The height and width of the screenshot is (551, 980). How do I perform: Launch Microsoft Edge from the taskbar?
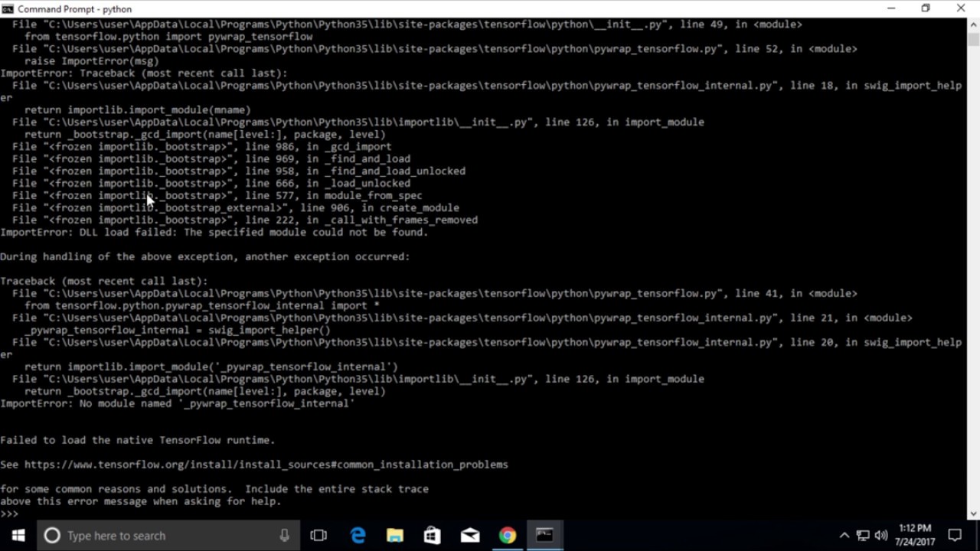(x=358, y=535)
